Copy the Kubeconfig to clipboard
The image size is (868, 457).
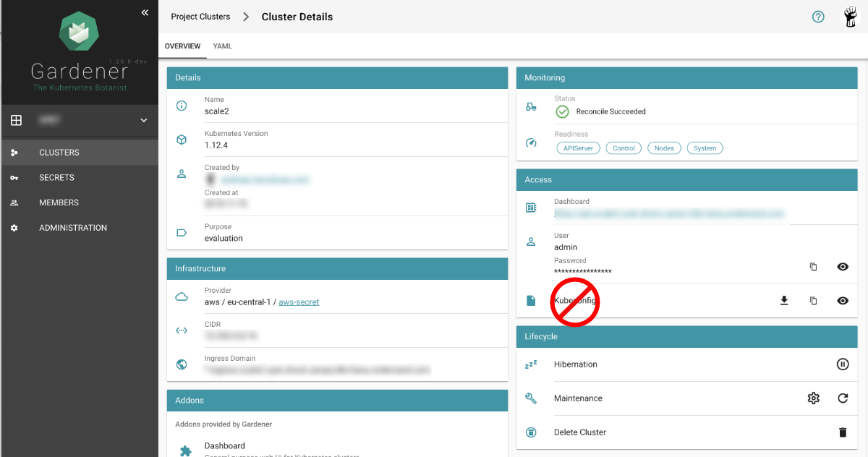coord(813,301)
